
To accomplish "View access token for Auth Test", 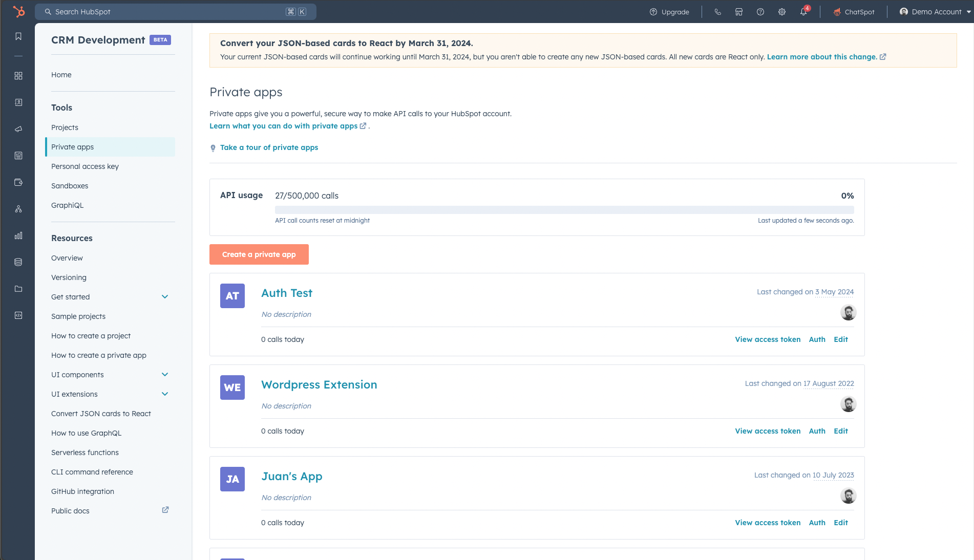I will [x=768, y=339].
